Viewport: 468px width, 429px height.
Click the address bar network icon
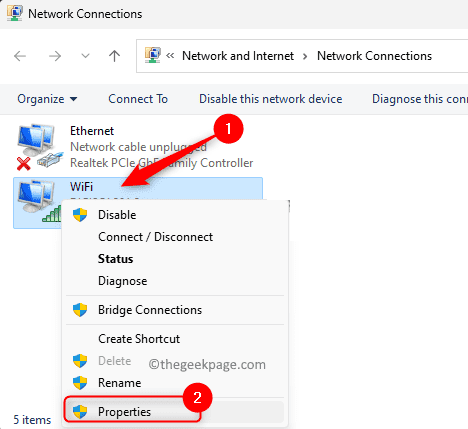pos(152,55)
